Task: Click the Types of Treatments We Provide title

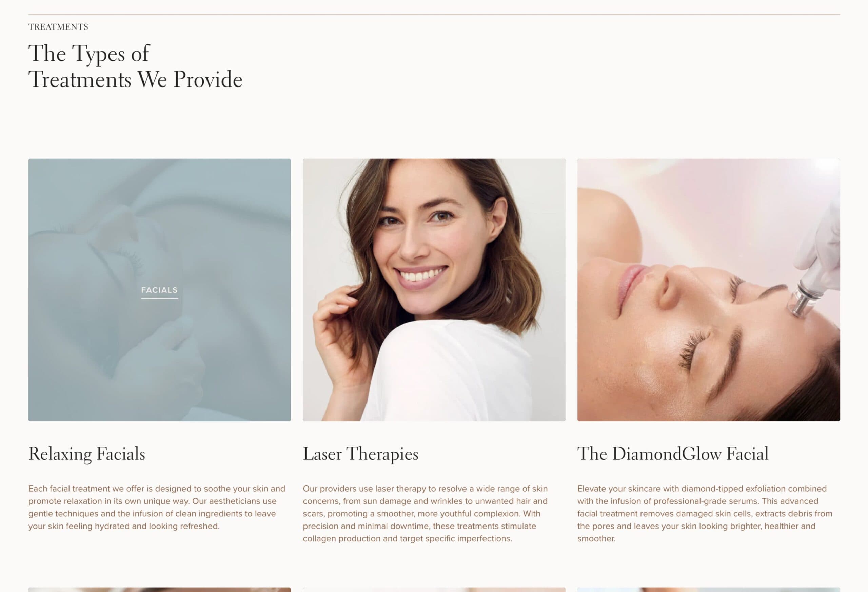Action: (135, 66)
